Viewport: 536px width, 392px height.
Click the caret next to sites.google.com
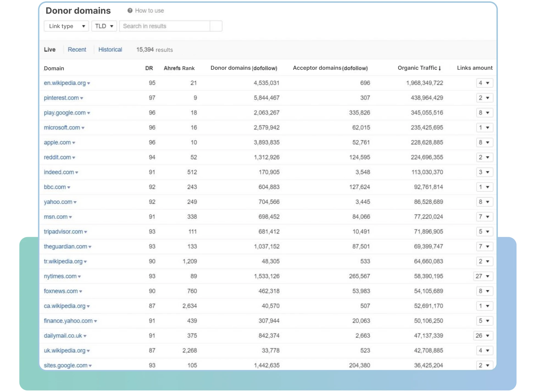tap(90, 366)
